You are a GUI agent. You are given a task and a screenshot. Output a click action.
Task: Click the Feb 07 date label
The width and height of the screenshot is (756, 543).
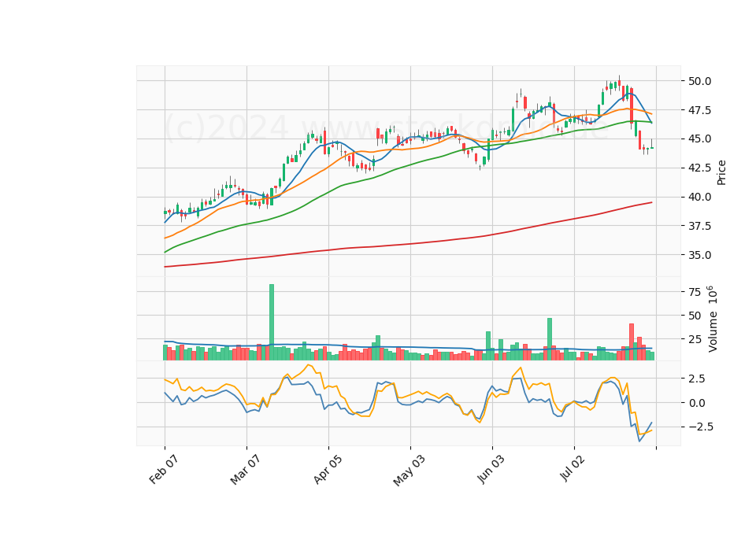coord(164,469)
